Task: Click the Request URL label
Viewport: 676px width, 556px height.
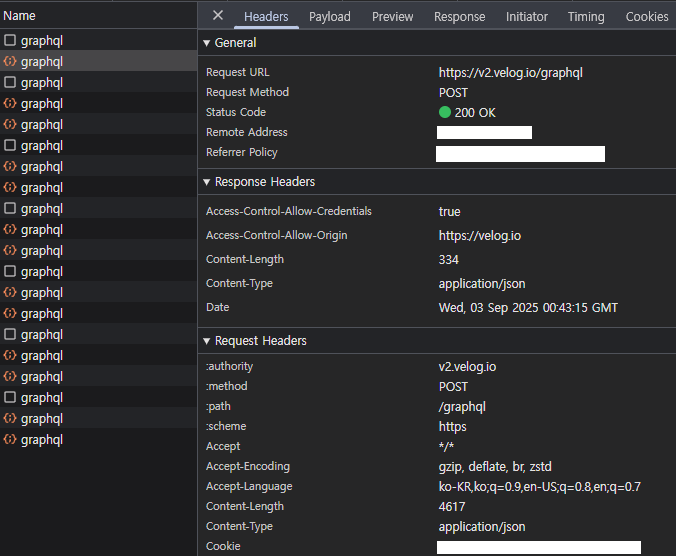Action: (x=238, y=72)
